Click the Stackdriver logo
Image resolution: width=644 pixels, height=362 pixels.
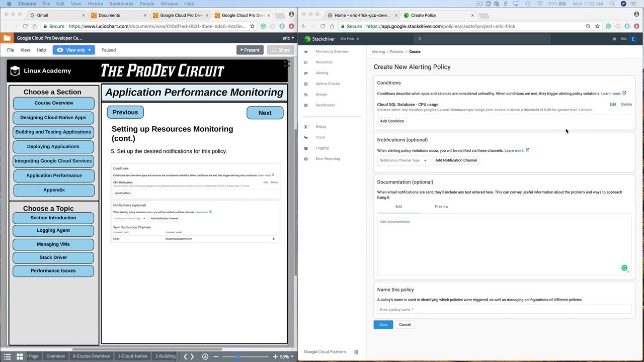(320, 39)
